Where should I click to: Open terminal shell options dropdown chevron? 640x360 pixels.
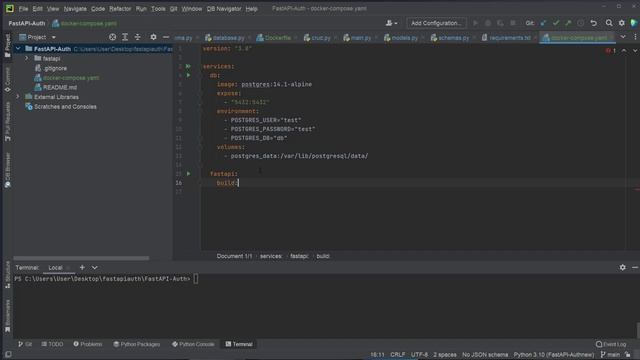(x=95, y=268)
